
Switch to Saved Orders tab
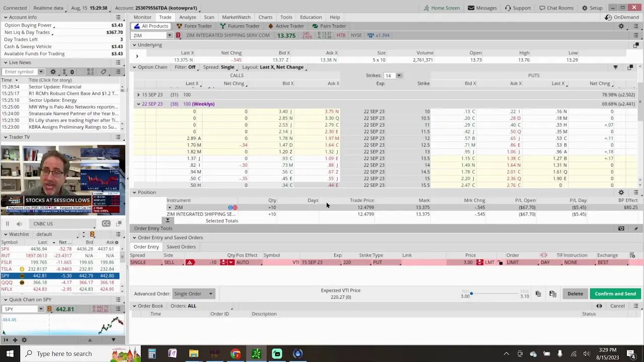[x=181, y=247]
